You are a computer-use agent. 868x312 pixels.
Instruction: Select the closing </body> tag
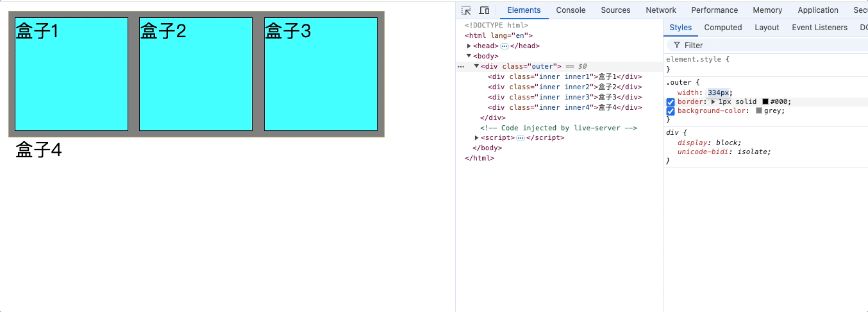pos(487,148)
